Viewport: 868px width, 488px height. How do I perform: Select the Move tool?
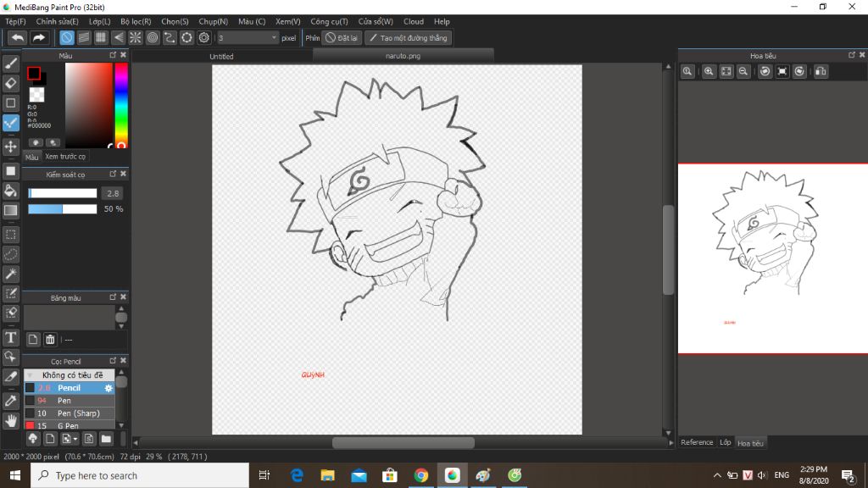10,147
